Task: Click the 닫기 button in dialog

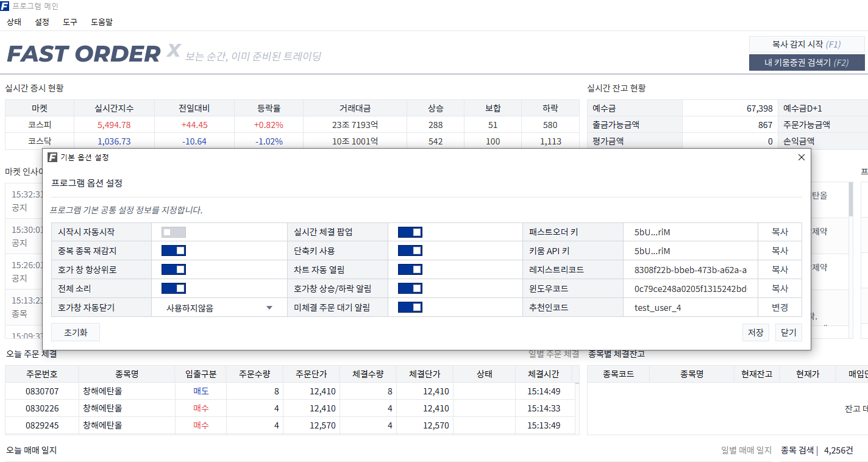Action: click(788, 333)
